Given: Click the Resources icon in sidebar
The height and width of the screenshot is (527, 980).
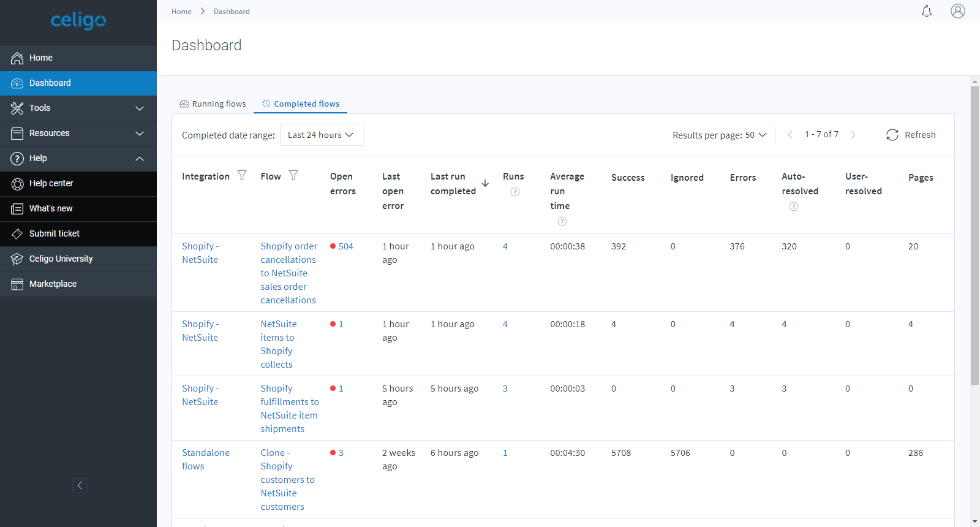Looking at the screenshot, I should click(17, 134).
